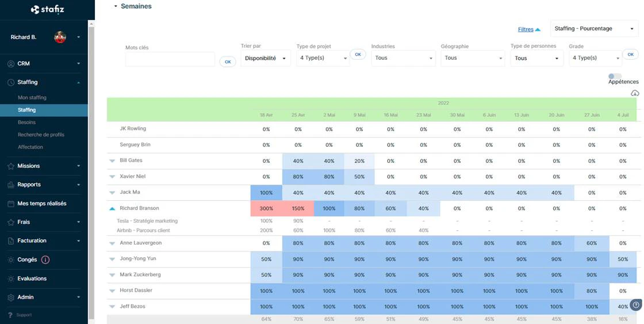Collapse Richard Branson project breakdown
The width and height of the screenshot is (644, 324).
[x=112, y=208]
